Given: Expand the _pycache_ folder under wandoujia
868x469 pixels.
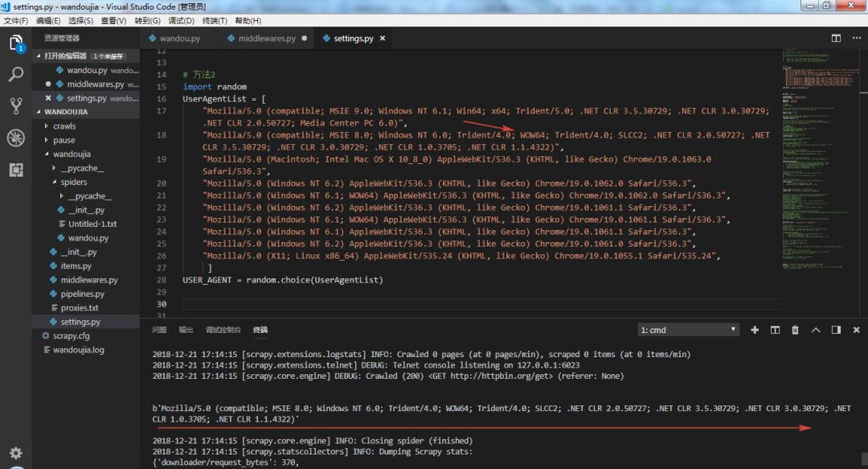Looking at the screenshot, I should [86, 168].
